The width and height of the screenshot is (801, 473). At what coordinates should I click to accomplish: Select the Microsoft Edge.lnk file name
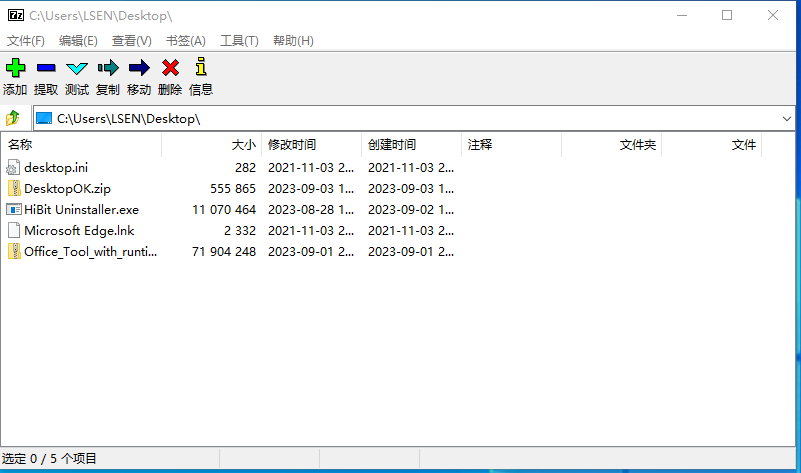click(x=79, y=230)
